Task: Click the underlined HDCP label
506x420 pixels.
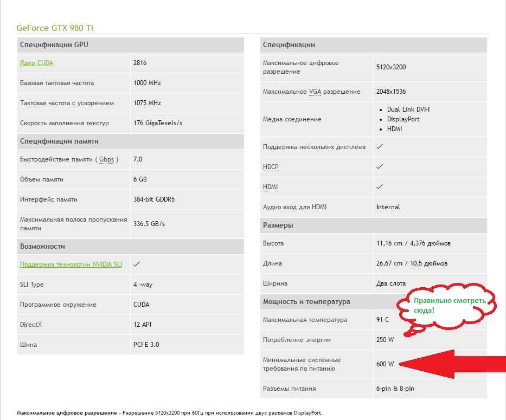Action: [271, 167]
